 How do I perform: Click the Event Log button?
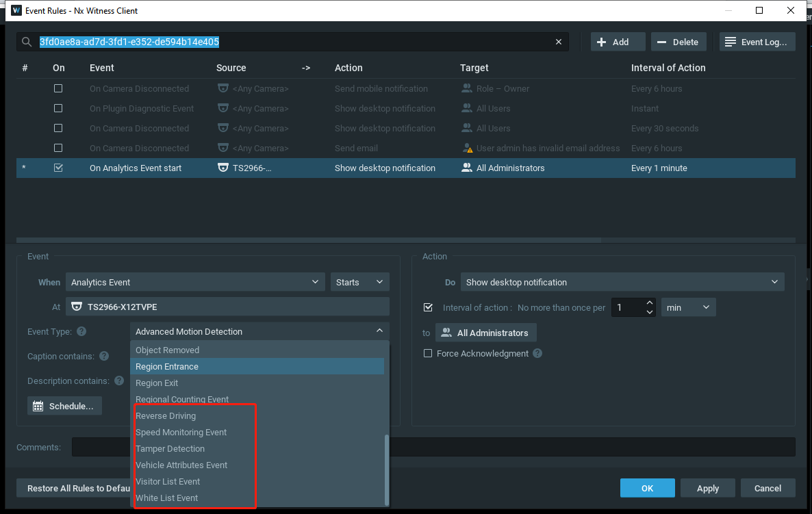pos(757,42)
